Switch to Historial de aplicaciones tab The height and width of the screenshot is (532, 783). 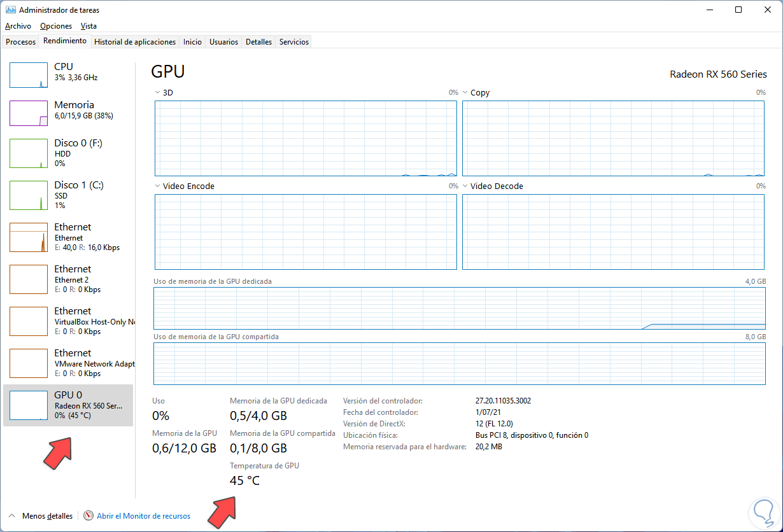pyautogui.click(x=135, y=42)
